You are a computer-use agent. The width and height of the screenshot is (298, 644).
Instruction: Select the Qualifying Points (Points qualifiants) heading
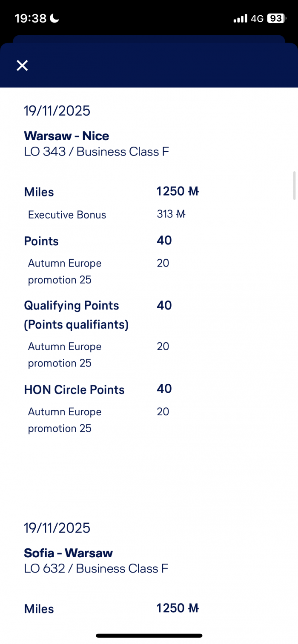76,315
